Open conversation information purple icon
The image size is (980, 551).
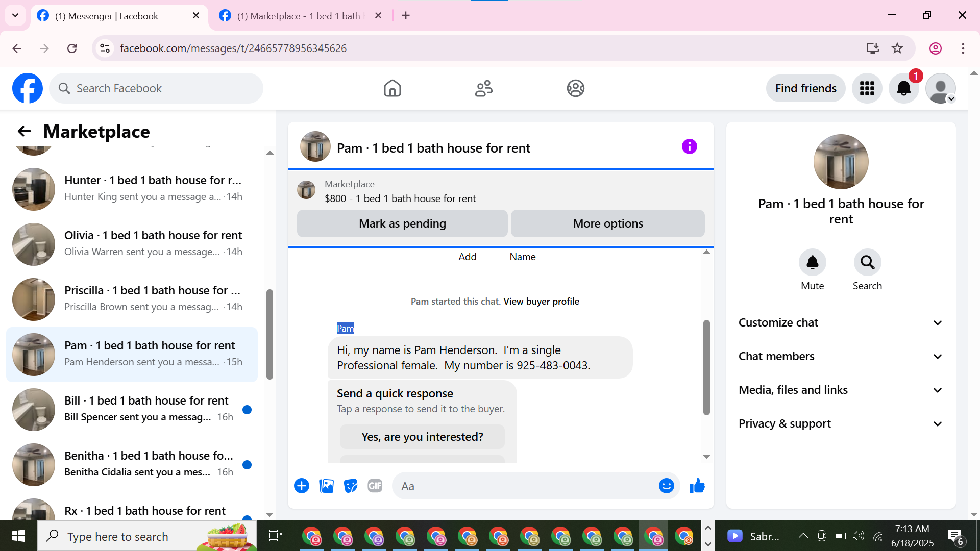point(689,147)
